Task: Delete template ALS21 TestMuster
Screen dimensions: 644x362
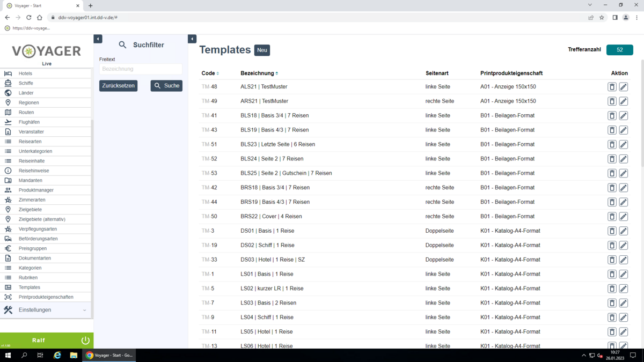Action: click(x=612, y=87)
